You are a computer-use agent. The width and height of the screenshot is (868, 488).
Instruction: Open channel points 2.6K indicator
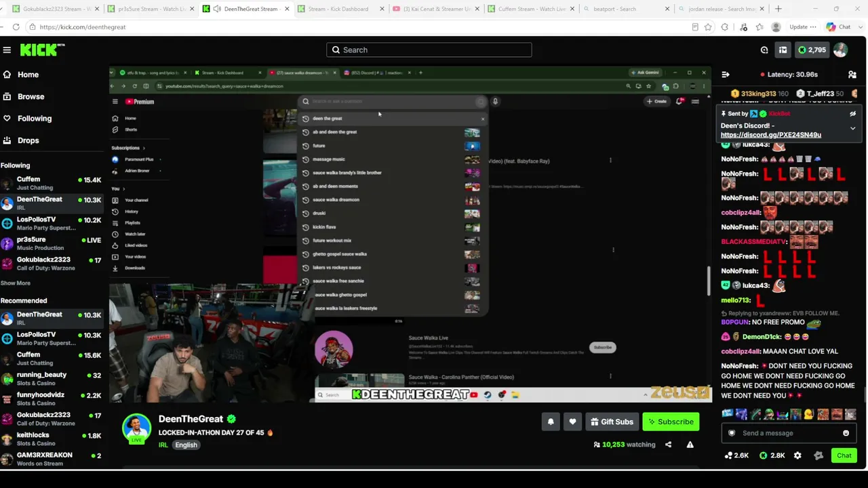[x=736, y=455]
